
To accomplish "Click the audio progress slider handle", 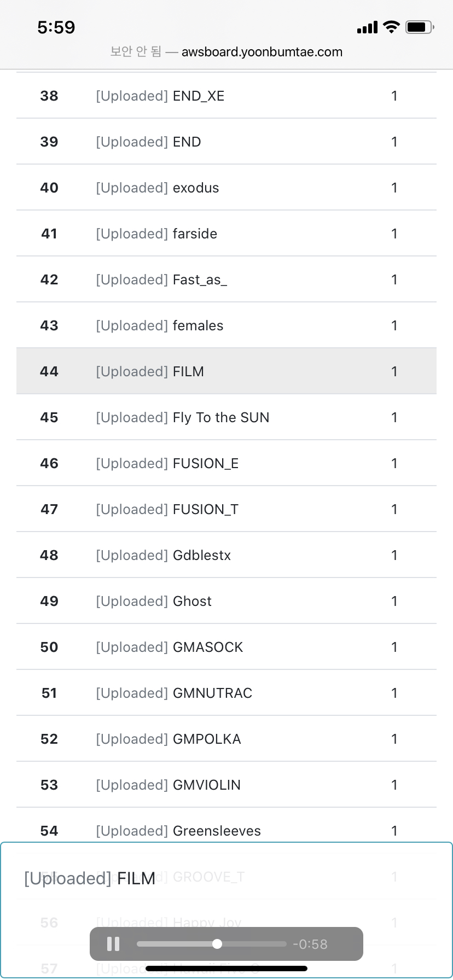I will click(217, 944).
